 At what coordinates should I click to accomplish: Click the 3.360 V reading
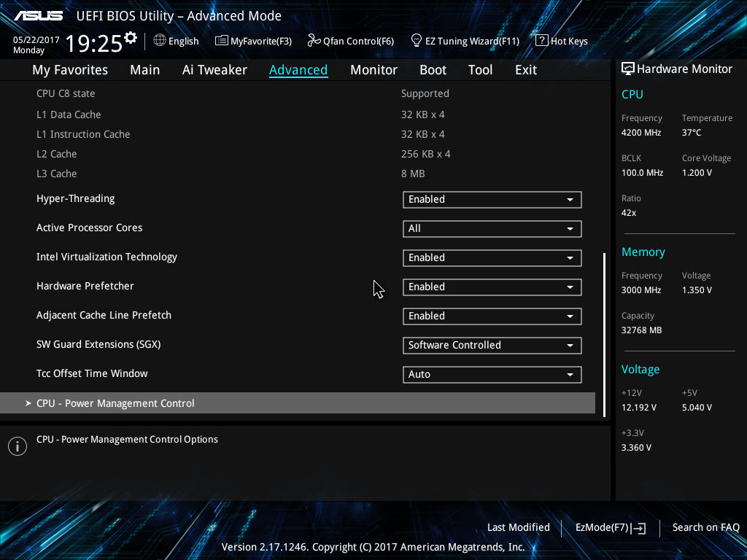pos(636,448)
